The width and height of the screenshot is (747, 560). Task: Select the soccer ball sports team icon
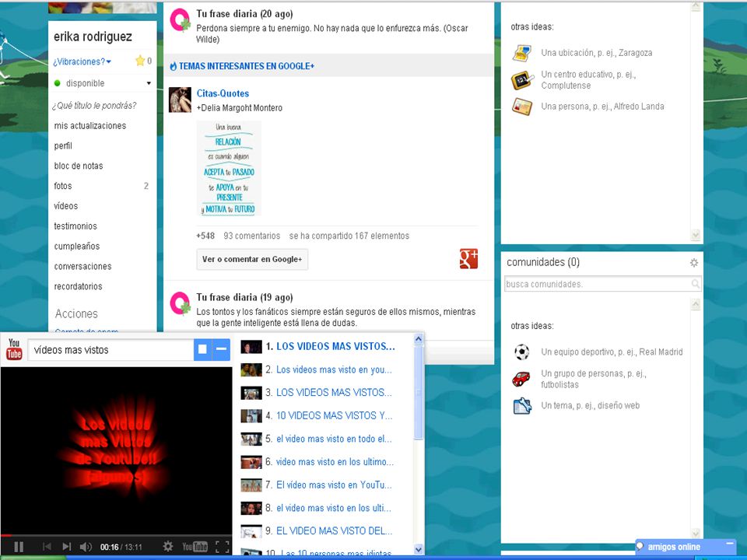pos(521,352)
